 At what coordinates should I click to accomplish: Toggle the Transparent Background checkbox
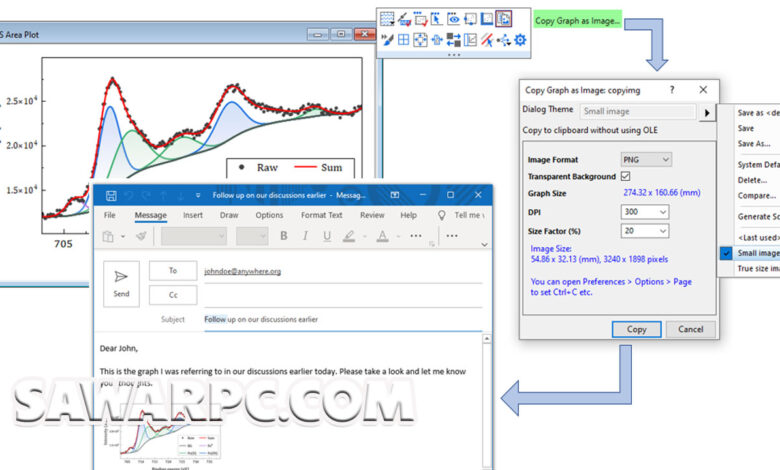(x=626, y=176)
